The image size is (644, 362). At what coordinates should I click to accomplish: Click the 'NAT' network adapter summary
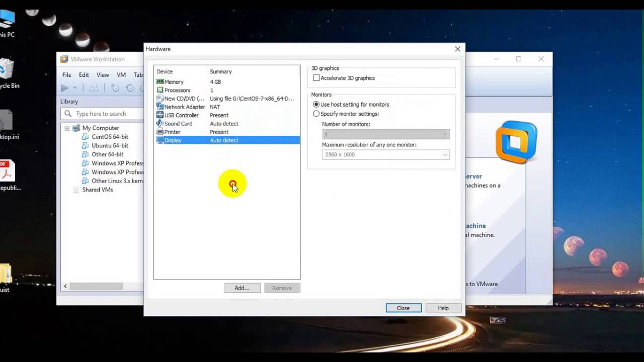(215, 107)
